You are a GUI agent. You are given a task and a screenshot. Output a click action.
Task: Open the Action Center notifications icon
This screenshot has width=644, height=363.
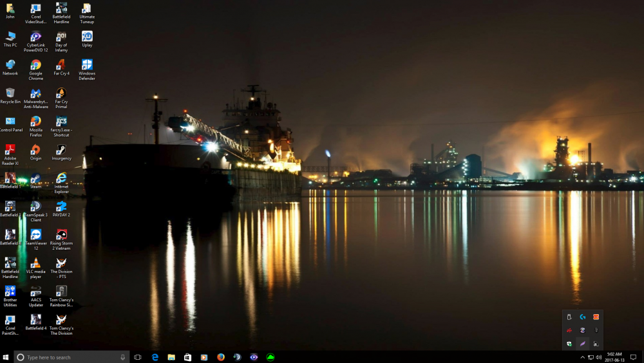(x=633, y=357)
